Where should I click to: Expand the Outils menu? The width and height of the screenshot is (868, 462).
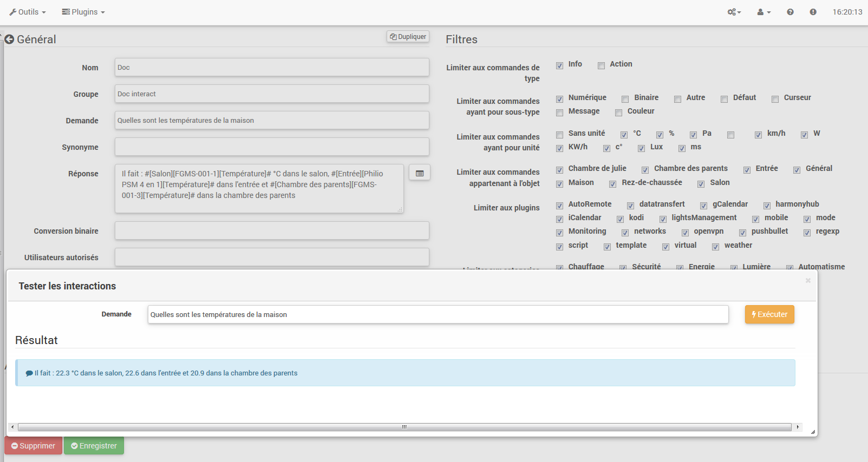[28, 12]
